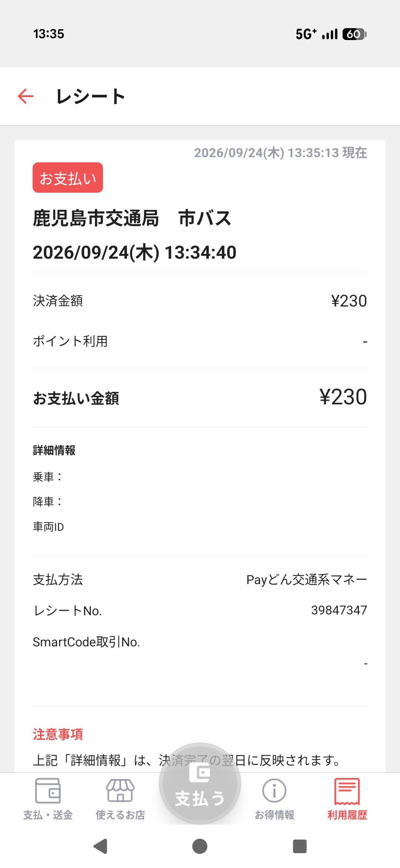Tap the round 支払う pay button

[200, 783]
